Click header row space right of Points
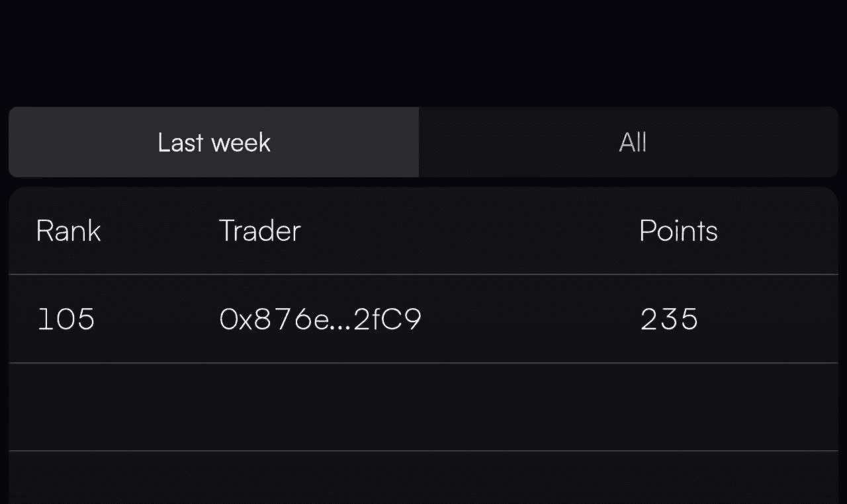Viewport: 847px width, 504px height. (x=778, y=231)
